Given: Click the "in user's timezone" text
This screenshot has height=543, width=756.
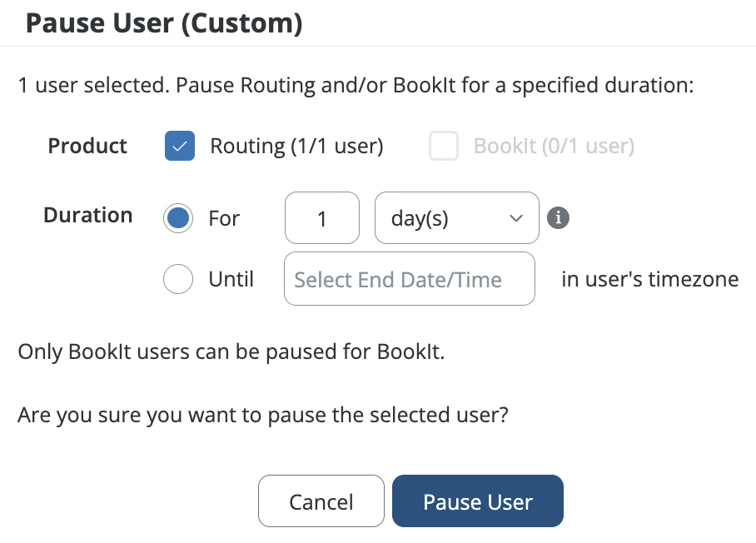Looking at the screenshot, I should tap(649, 279).
